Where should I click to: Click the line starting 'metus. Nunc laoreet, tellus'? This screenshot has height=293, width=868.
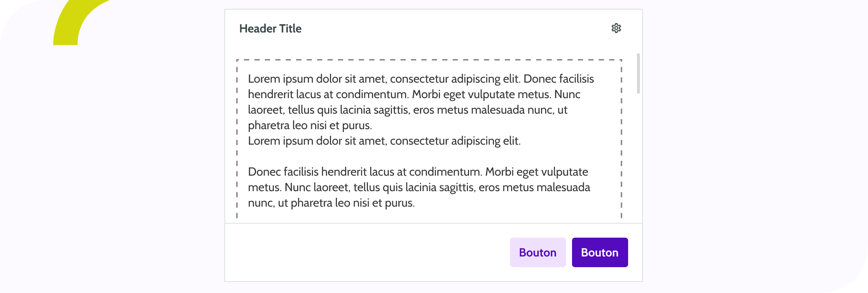pyautogui.click(x=419, y=187)
